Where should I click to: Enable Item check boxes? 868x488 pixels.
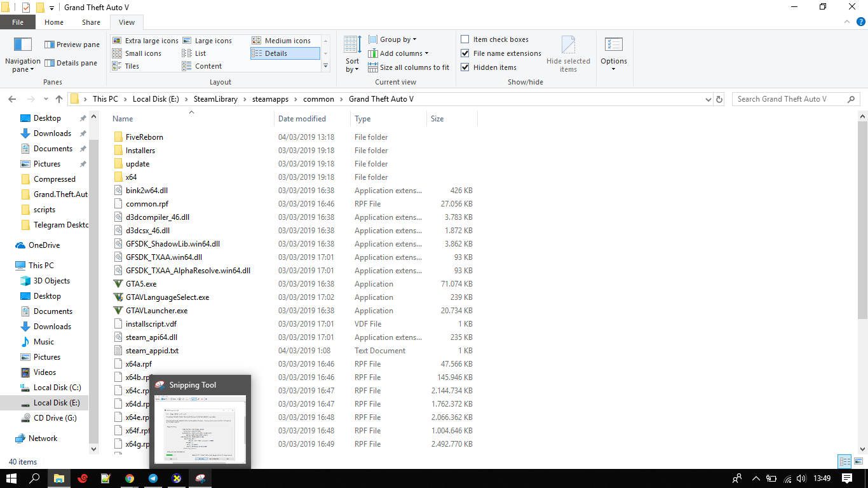(x=465, y=39)
